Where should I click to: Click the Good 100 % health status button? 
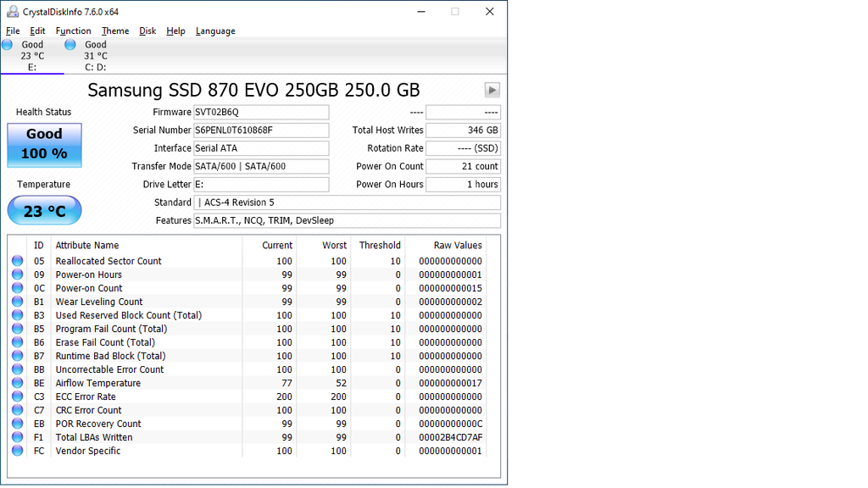pos(44,145)
